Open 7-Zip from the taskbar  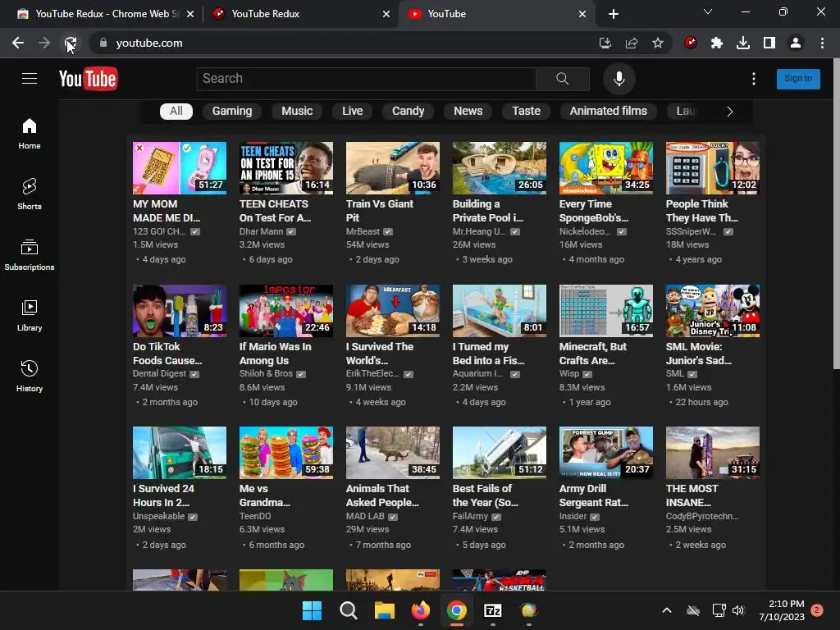(x=492, y=610)
